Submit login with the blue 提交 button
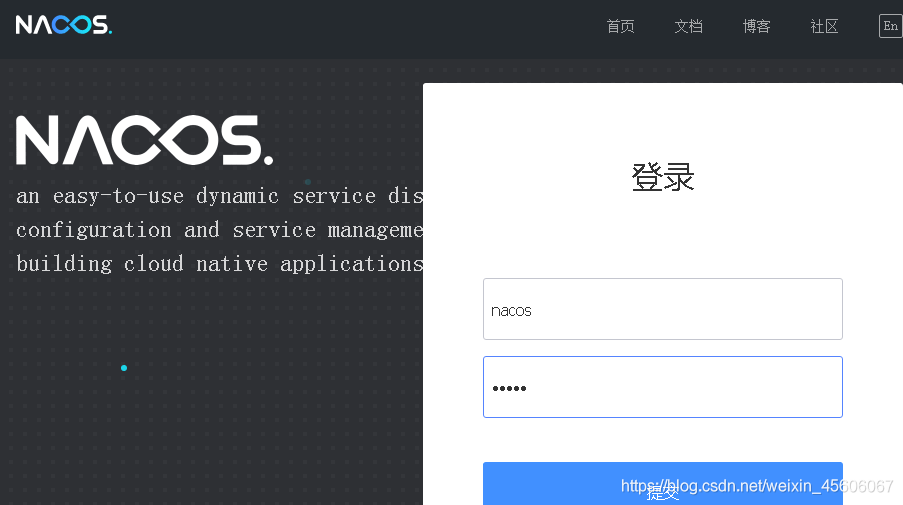 (x=663, y=484)
